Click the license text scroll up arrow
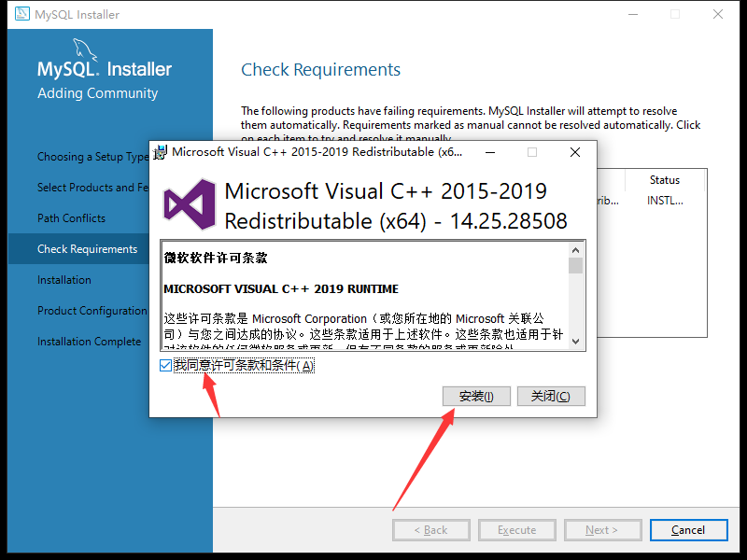This screenshot has width=747, height=560. tap(575, 250)
